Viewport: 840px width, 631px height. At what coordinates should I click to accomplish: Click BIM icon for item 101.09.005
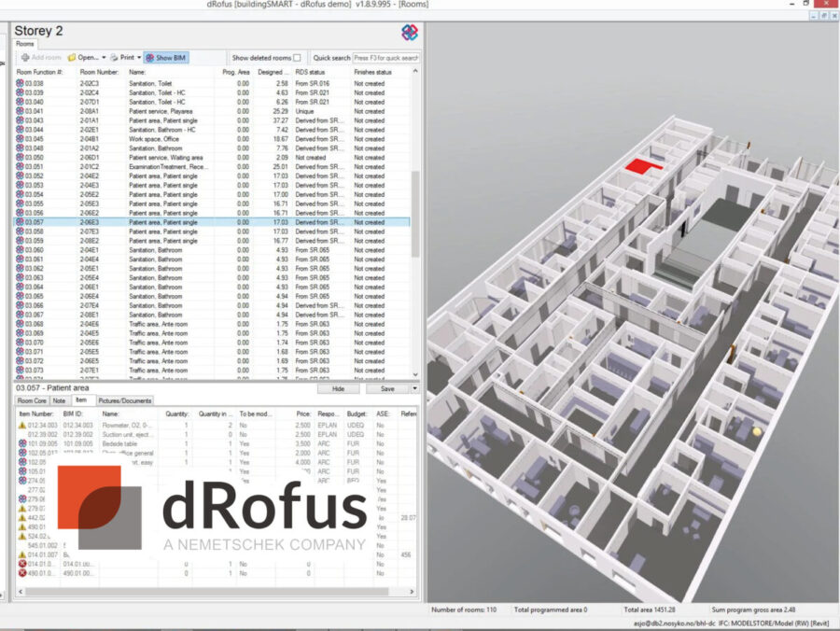(22, 443)
